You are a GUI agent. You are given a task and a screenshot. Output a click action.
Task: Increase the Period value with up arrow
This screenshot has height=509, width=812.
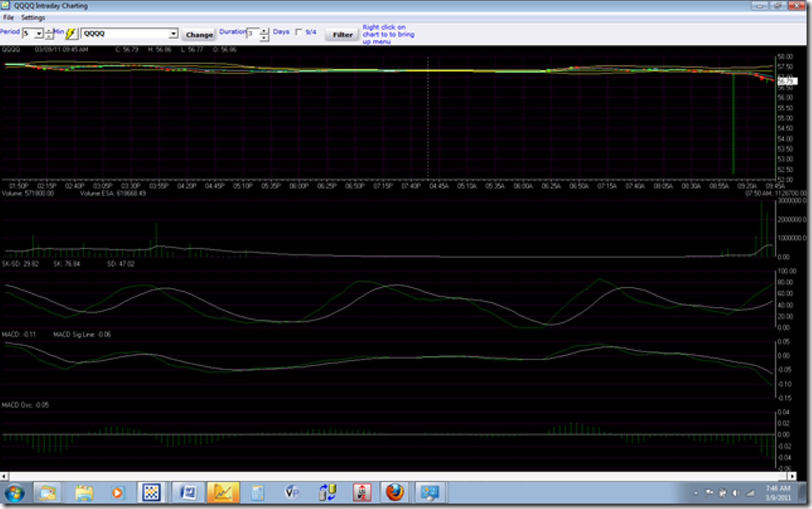coord(49,31)
